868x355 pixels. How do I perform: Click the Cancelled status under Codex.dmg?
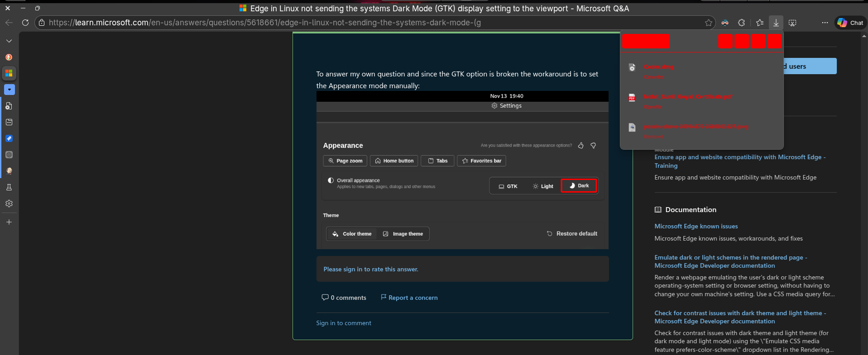(654, 77)
